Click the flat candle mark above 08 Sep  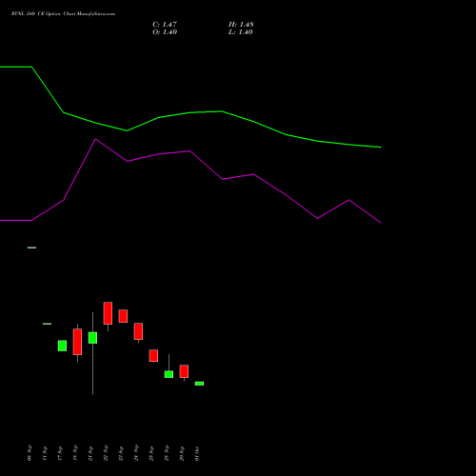31,248
